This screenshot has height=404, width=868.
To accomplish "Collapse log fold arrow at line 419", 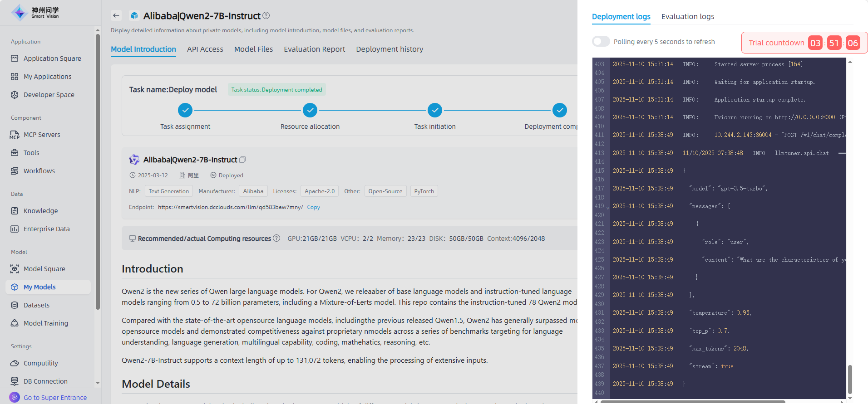I will coord(607,208).
